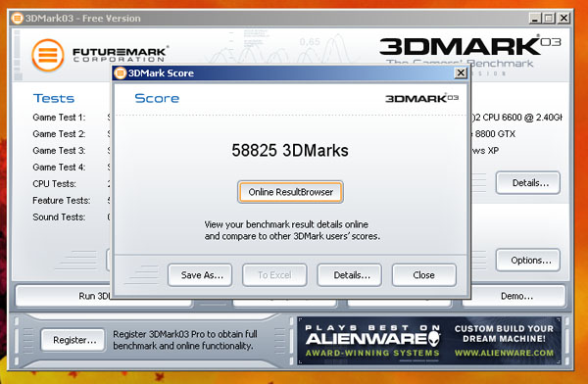Click the 58825 3DMarks score text
The image size is (588, 384).
tap(290, 151)
